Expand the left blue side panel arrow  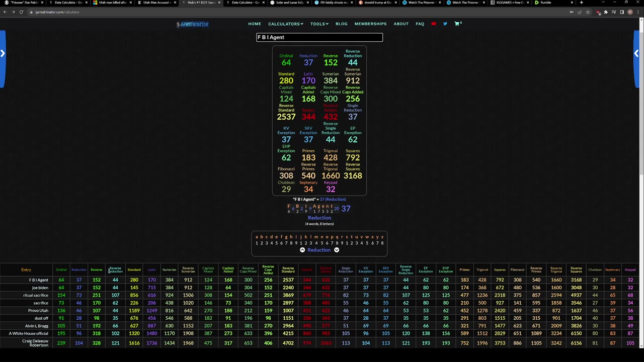click(3, 53)
